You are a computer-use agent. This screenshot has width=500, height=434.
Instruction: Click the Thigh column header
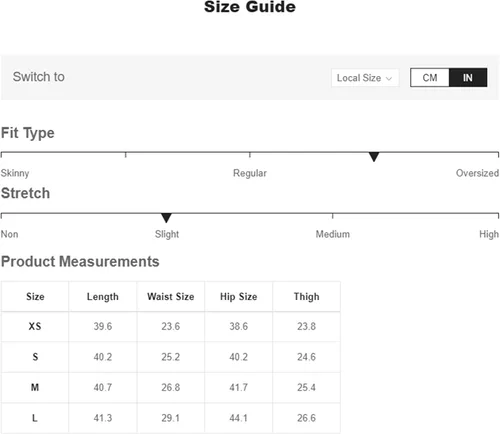click(x=306, y=297)
